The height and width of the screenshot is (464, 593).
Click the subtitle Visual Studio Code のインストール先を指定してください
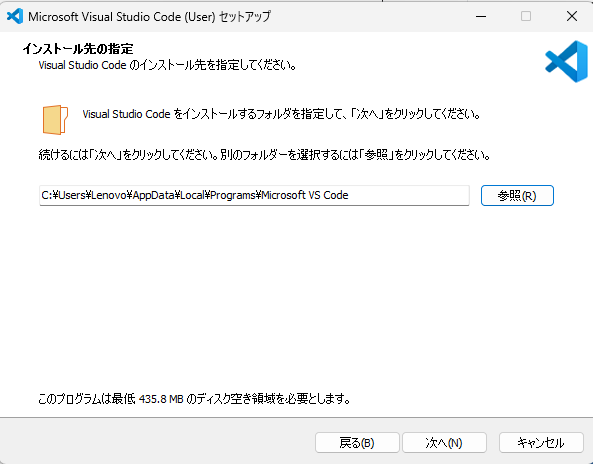[167, 65]
